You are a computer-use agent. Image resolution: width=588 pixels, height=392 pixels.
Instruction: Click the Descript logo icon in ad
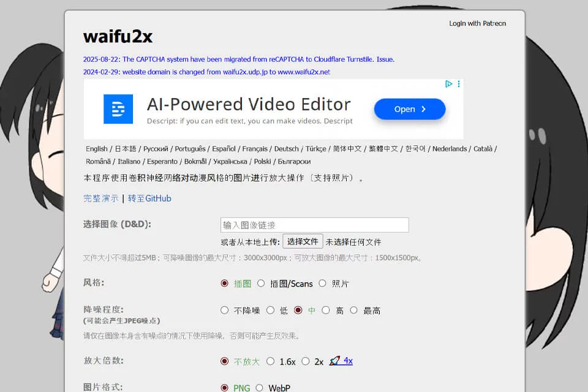pyautogui.click(x=118, y=109)
